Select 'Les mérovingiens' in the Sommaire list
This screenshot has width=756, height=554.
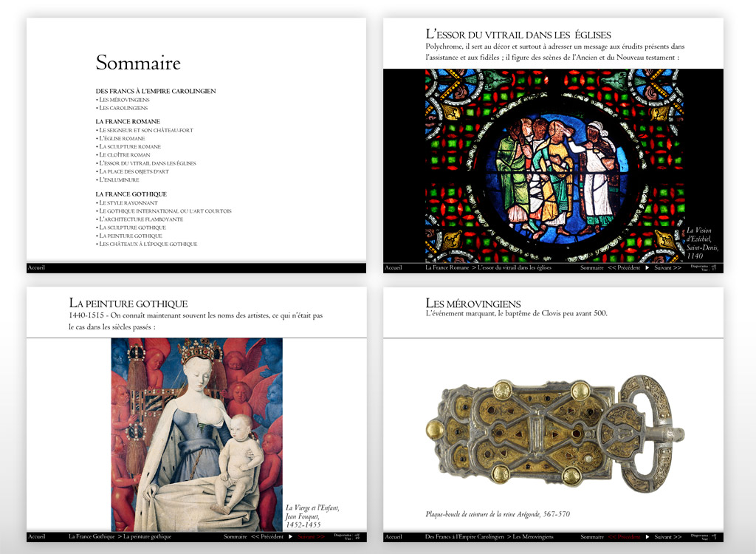(x=124, y=100)
